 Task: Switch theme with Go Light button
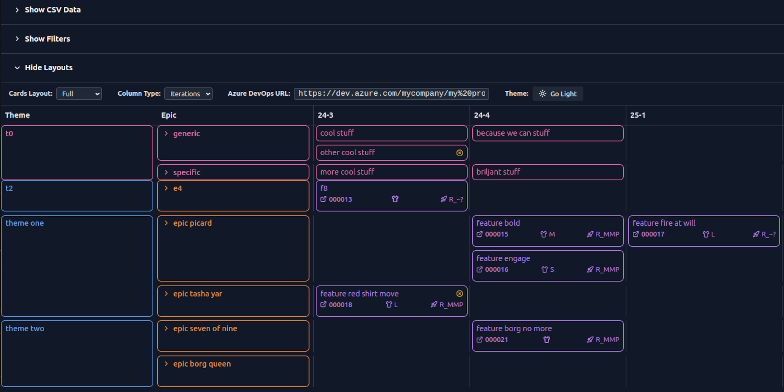pos(558,94)
